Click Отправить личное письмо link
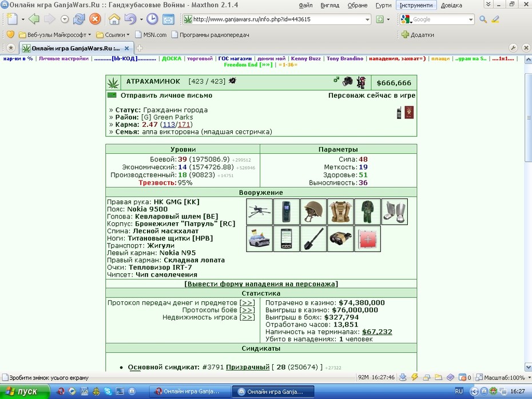The height and width of the screenshot is (399, 532). click(166, 95)
